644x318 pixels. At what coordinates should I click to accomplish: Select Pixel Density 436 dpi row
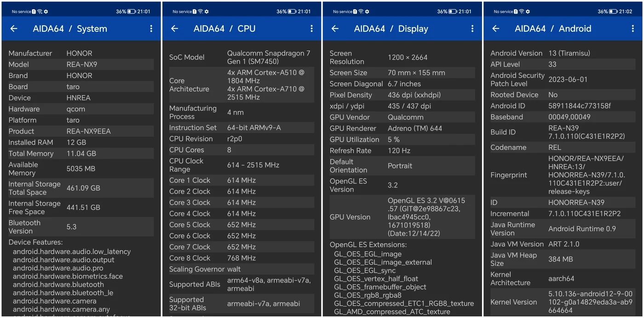coord(402,95)
